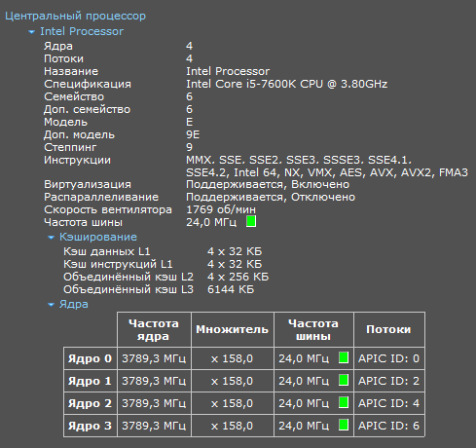Click green bus speed indicator for Ядро 3
This screenshot has width=476, height=448.
[x=344, y=425]
